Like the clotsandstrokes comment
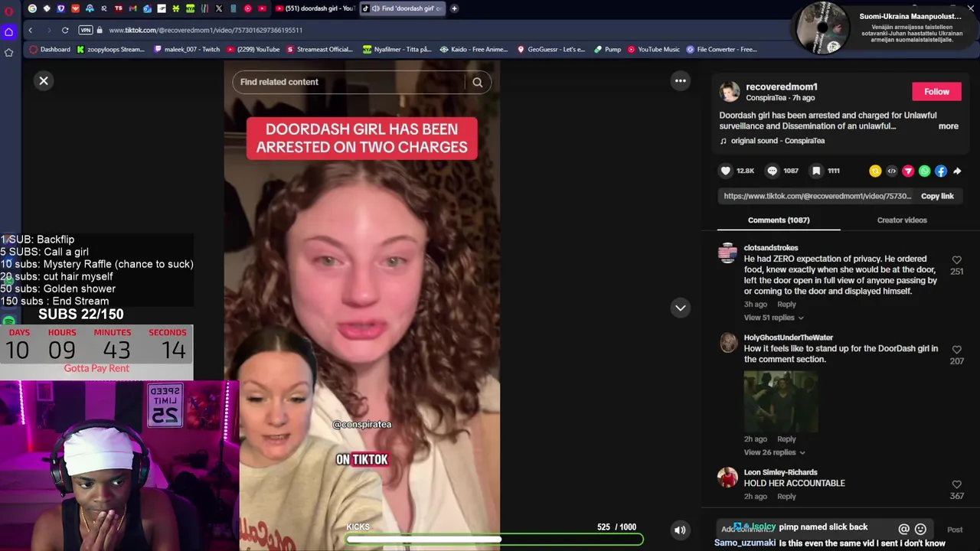The width and height of the screenshot is (980, 551). click(x=956, y=260)
